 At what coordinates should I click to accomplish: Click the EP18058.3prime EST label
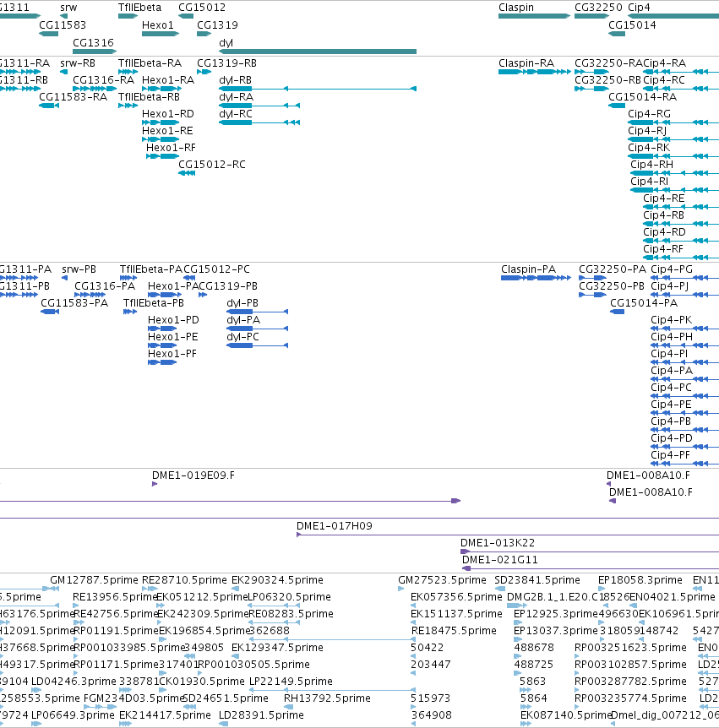[640, 580]
